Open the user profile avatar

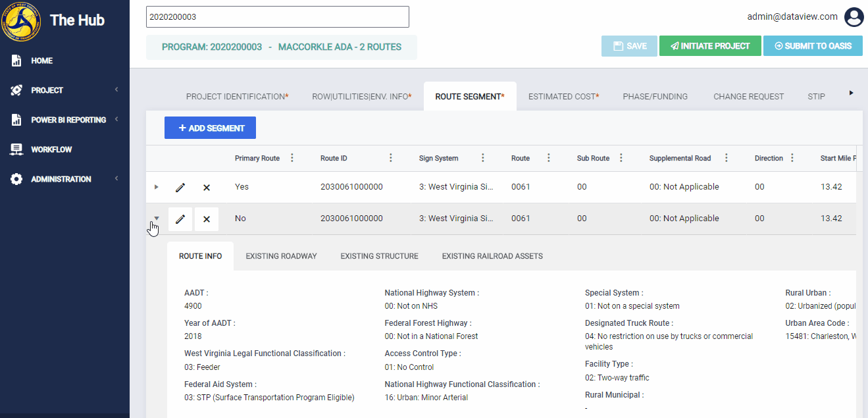(x=854, y=17)
